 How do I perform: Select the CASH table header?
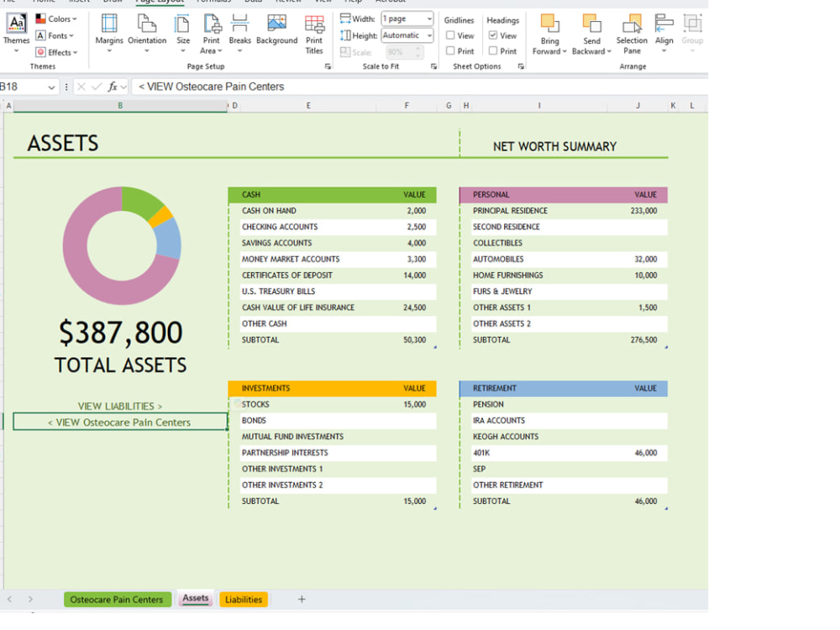(x=332, y=195)
